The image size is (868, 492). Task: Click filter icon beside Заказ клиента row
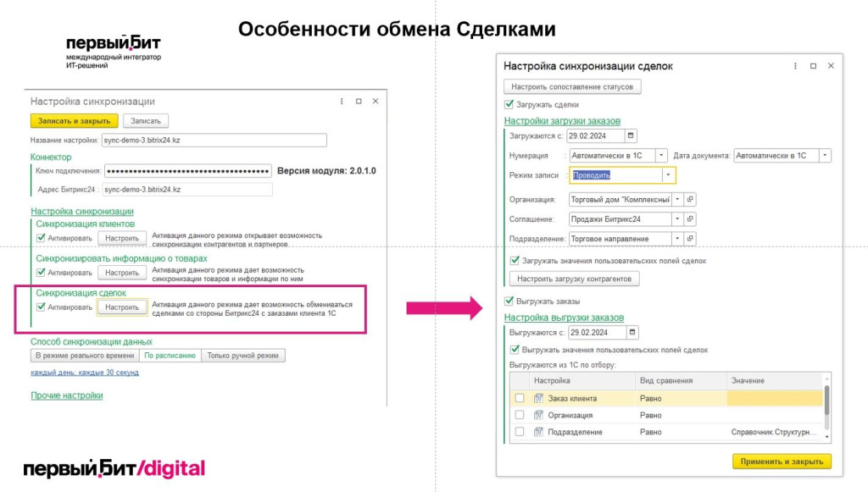(538, 398)
